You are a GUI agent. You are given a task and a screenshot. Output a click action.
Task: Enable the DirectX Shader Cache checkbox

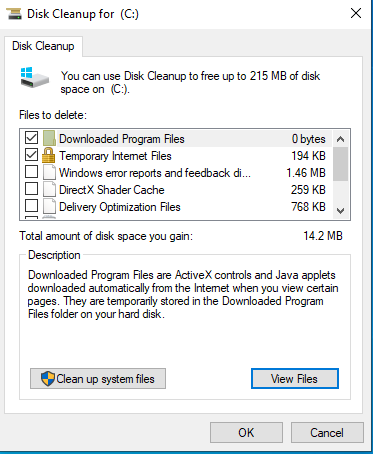(x=32, y=189)
